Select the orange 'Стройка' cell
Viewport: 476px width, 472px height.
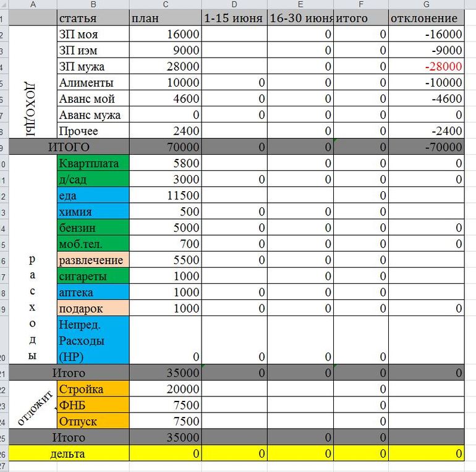(93, 389)
